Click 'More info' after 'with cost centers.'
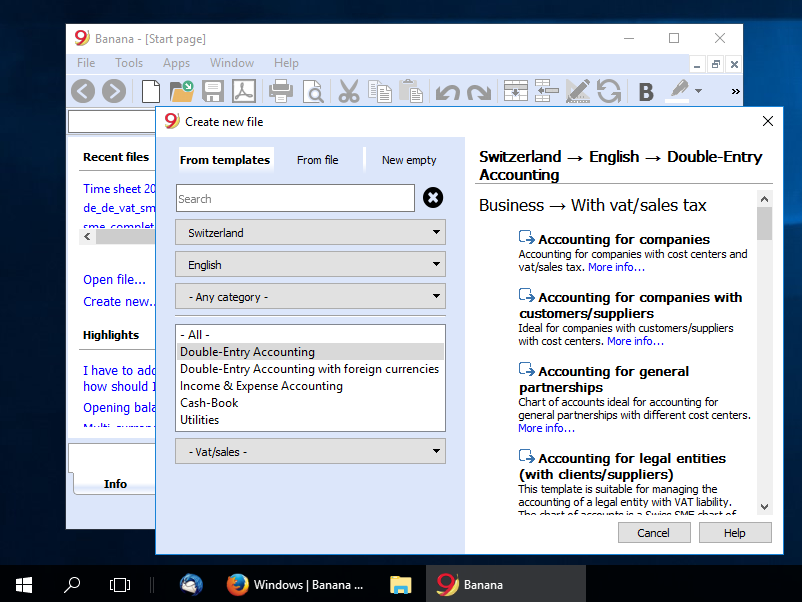Viewport: 802px width, 602px height. point(635,341)
